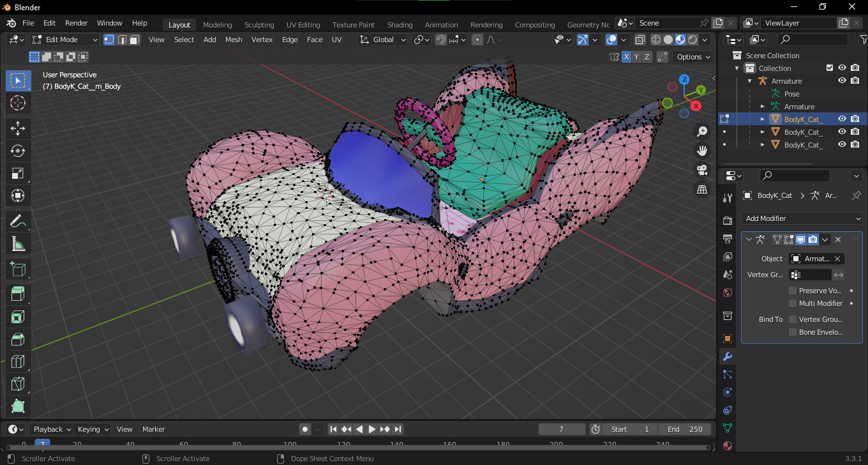Open the Render menu
Image resolution: width=868 pixels, height=465 pixels.
76,22
